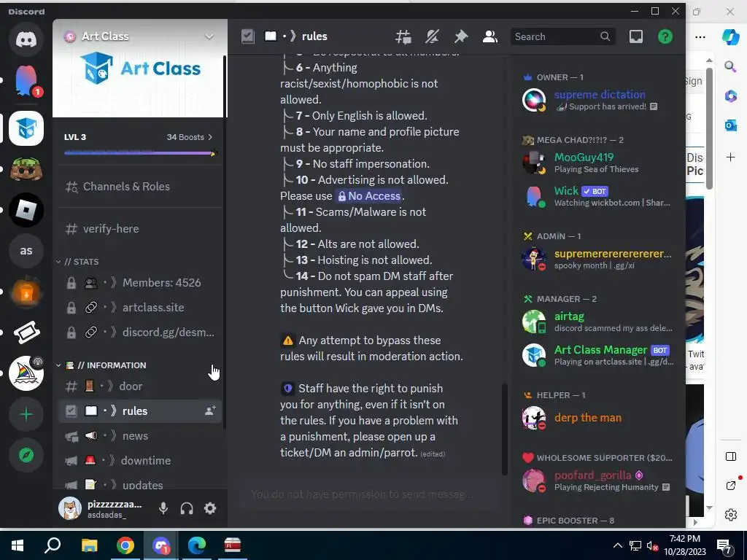747x560 pixels.
Task: Open the Wick server icon with notification badge
Action: click(26, 82)
